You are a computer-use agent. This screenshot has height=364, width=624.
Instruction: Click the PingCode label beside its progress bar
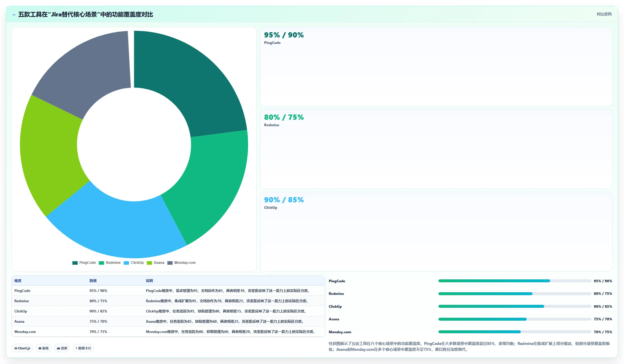337,281
